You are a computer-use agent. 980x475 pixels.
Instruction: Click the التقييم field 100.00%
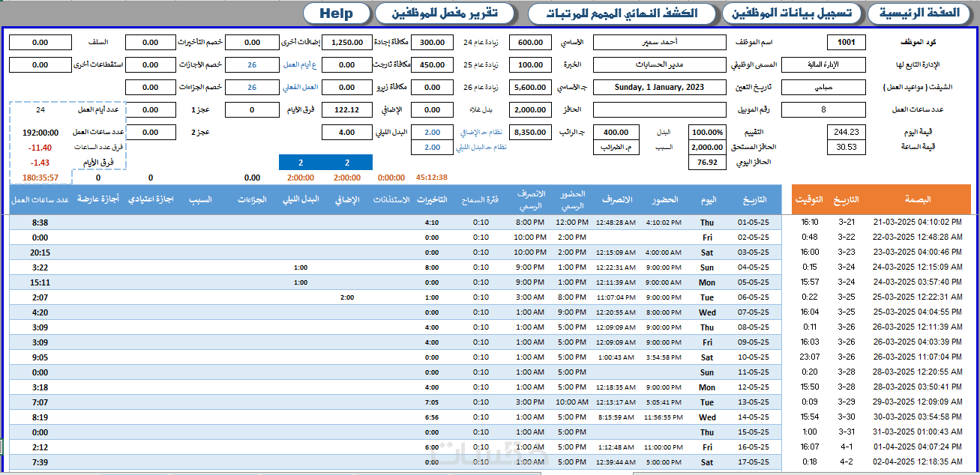[707, 132]
